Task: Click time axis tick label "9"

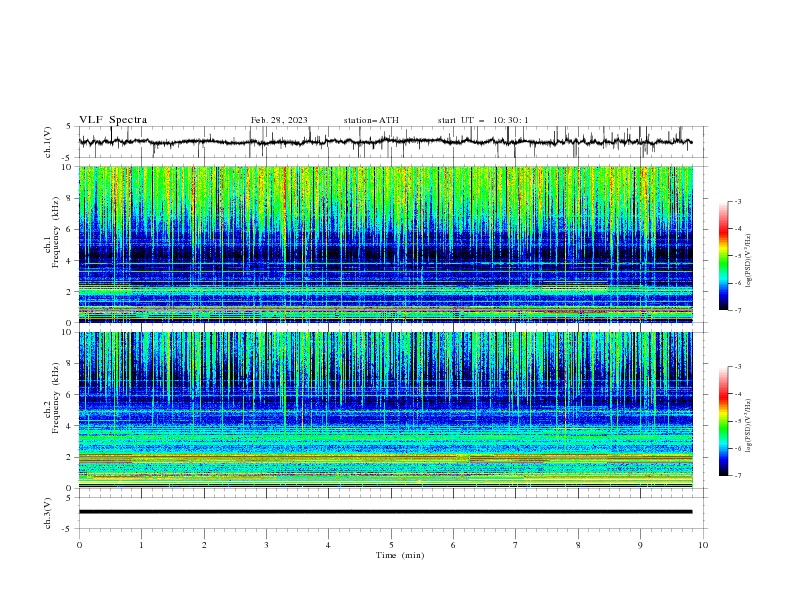Action: click(x=640, y=545)
